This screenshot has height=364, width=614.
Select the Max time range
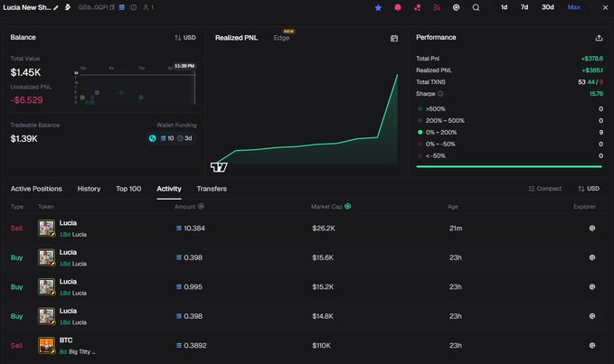573,7
